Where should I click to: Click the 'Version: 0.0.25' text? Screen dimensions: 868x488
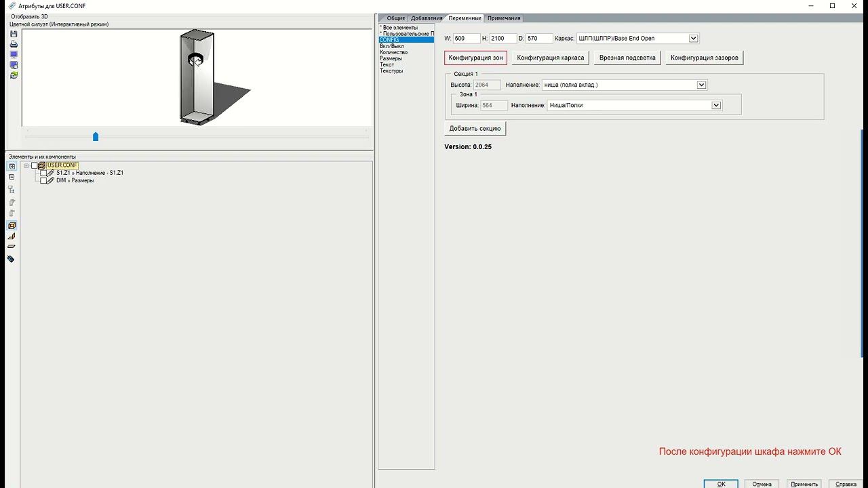tap(468, 147)
